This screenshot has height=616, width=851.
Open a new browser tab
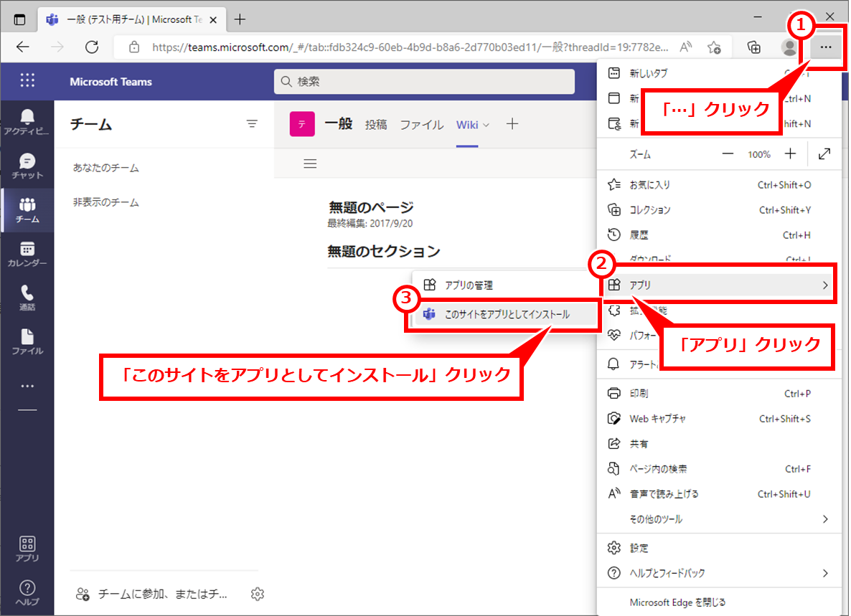pos(240,19)
